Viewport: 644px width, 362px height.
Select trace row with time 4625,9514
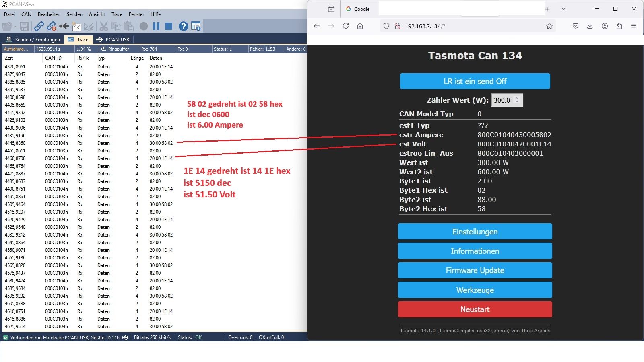tap(155, 327)
